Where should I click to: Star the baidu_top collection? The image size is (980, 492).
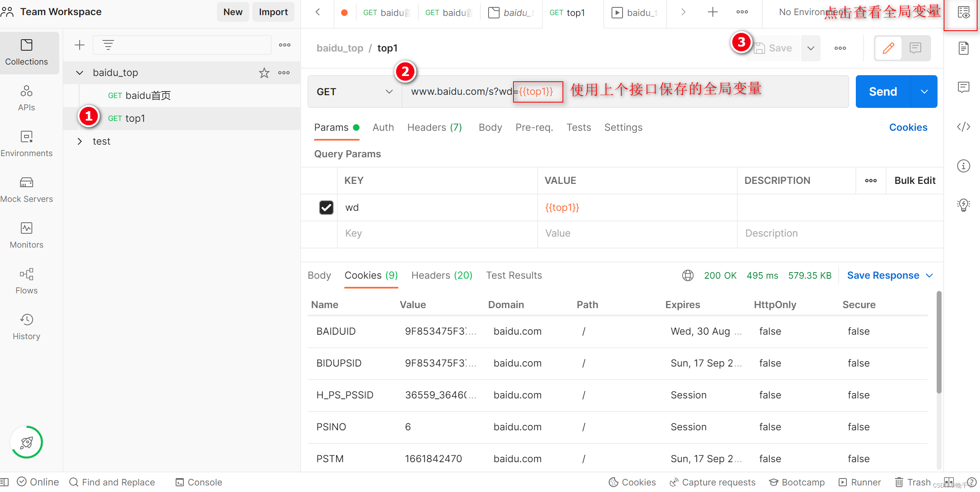tap(264, 73)
